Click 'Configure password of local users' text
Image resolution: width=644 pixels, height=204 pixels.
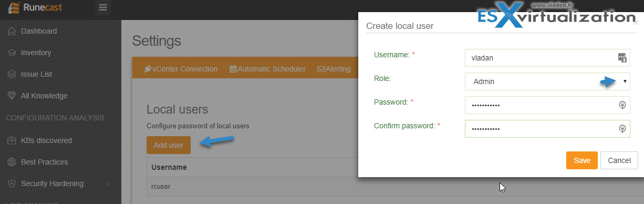pyautogui.click(x=198, y=126)
